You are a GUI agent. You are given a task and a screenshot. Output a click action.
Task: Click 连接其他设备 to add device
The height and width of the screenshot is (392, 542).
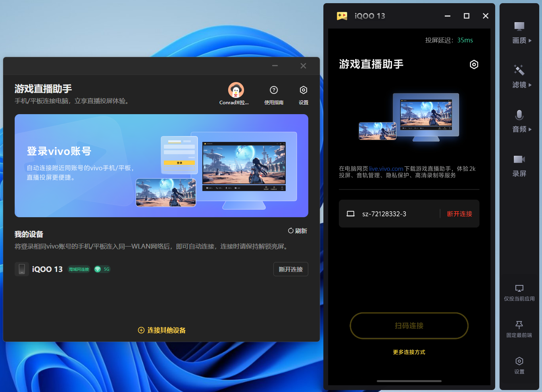162,330
